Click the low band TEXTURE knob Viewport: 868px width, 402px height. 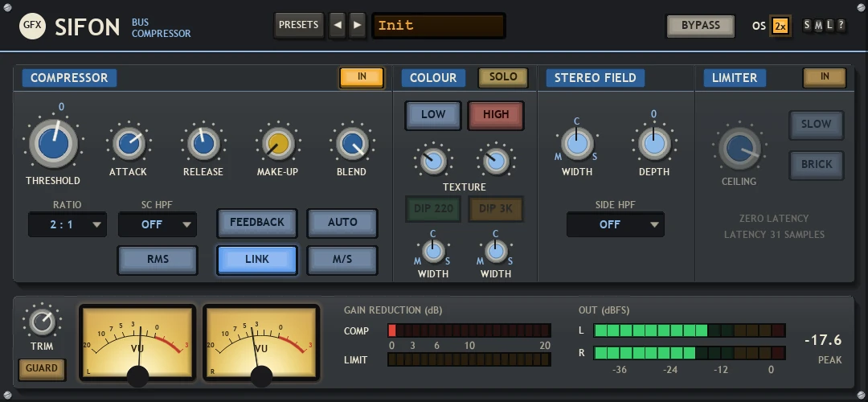point(433,161)
